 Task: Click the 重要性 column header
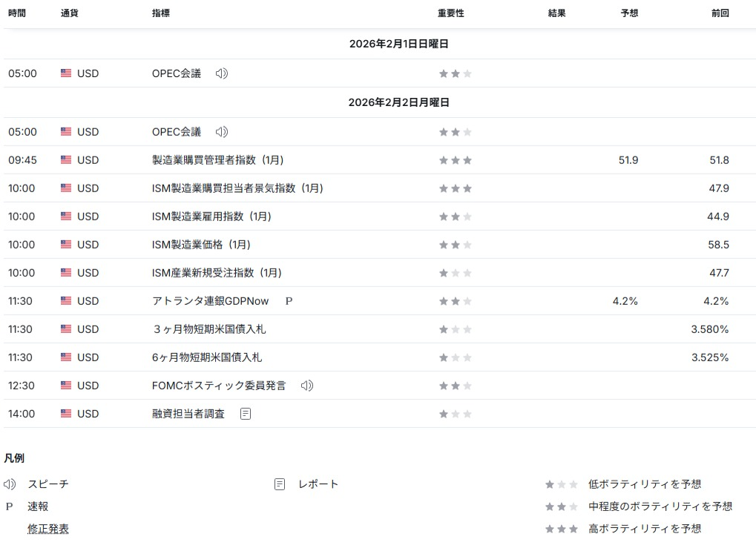(450, 13)
